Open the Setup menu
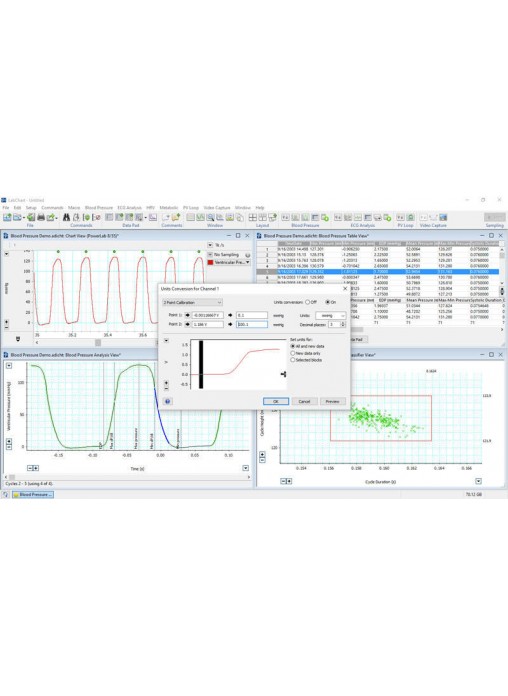 pos(31,208)
